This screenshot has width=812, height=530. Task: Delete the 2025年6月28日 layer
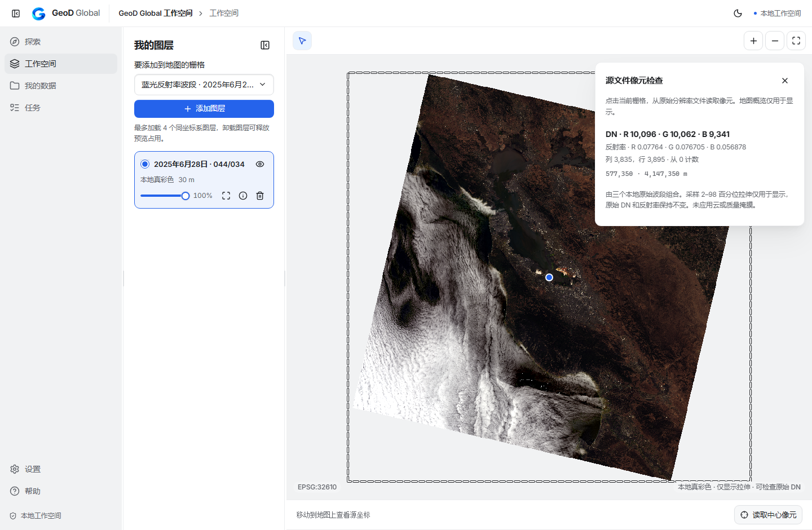click(260, 196)
